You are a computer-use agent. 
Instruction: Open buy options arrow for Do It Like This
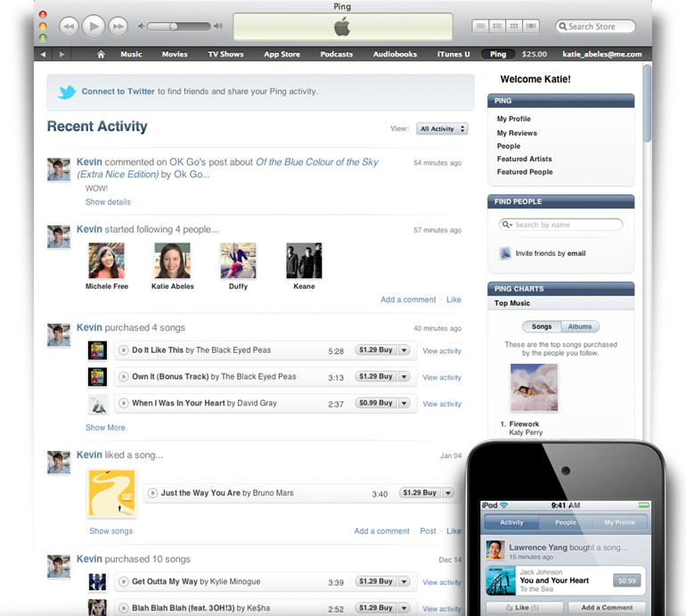pyautogui.click(x=404, y=350)
